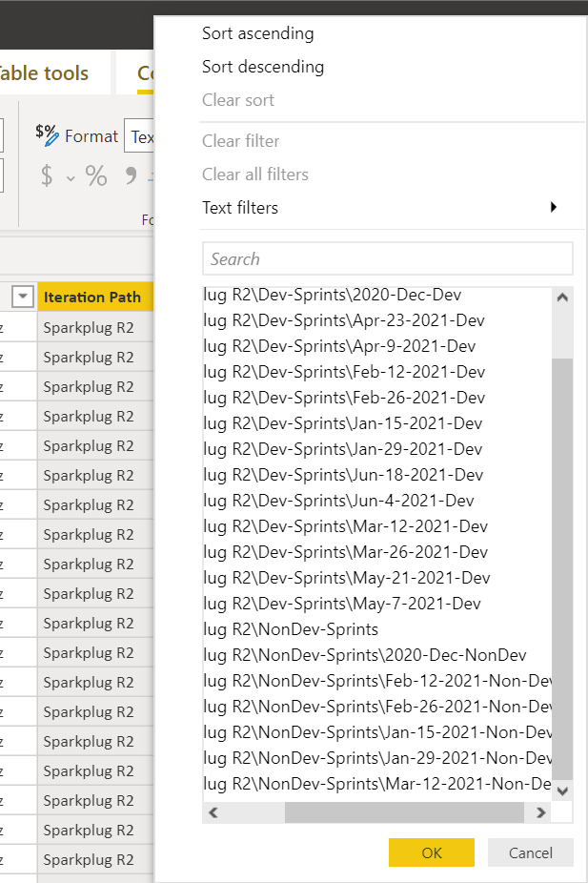Open the Table tools ribbon tab

44,73
